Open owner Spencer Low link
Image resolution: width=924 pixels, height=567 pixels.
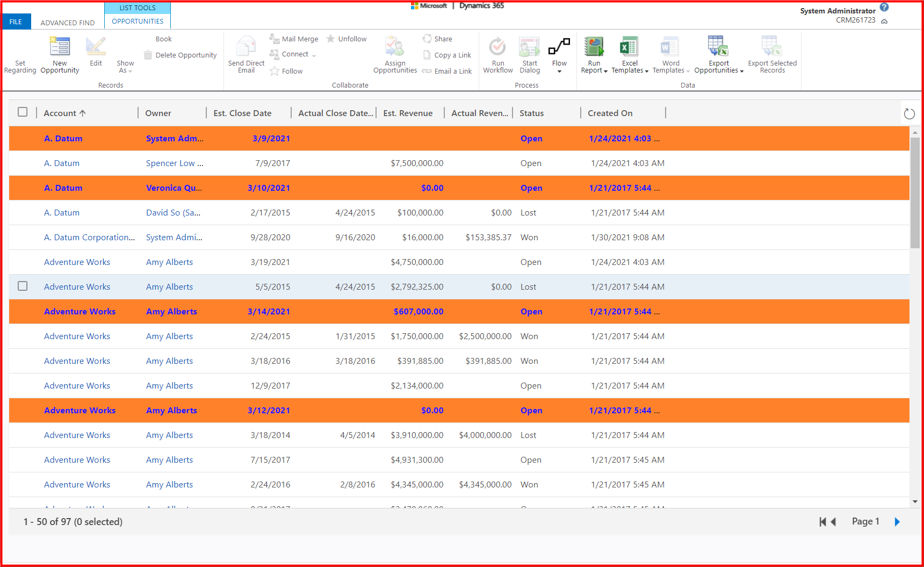pyautogui.click(x=175, y=163)
